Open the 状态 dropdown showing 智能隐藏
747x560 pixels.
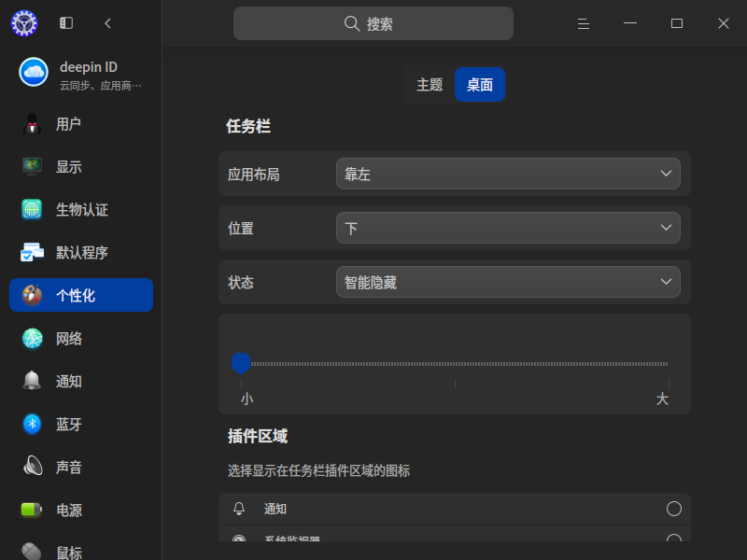click(x=508, y=282)
